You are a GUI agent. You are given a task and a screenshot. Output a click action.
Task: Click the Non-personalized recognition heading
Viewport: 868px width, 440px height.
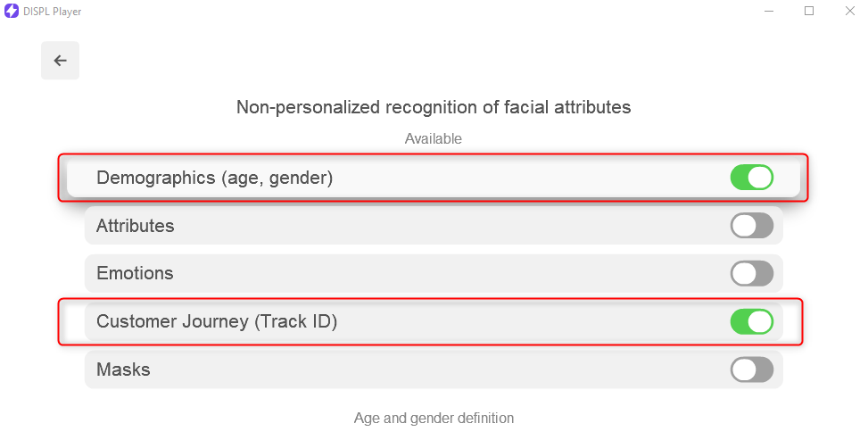pyautogui.click(x=434, y=107)
